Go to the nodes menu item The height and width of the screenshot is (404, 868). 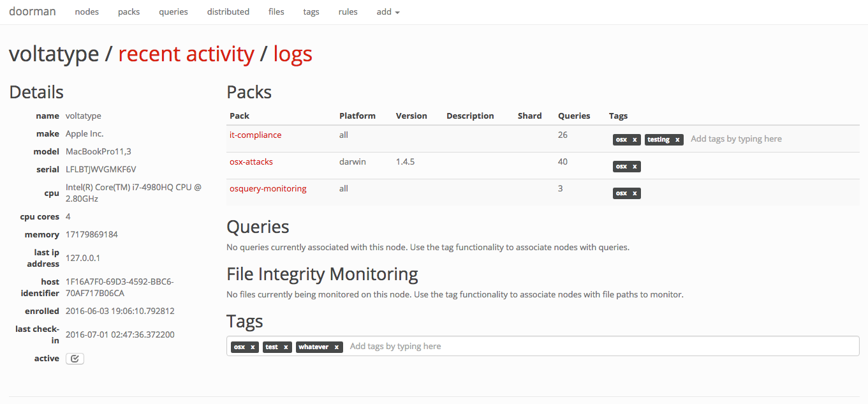pos(87,11)
